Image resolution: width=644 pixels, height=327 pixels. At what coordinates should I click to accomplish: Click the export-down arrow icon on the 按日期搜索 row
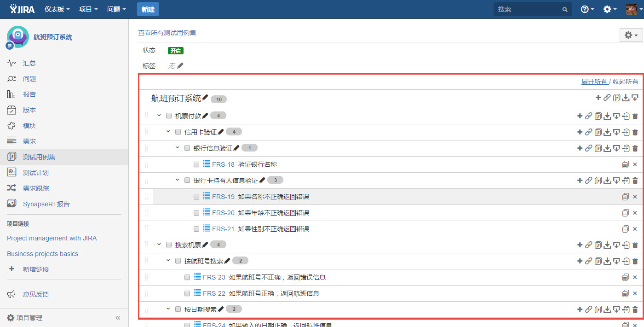point(617,309)
